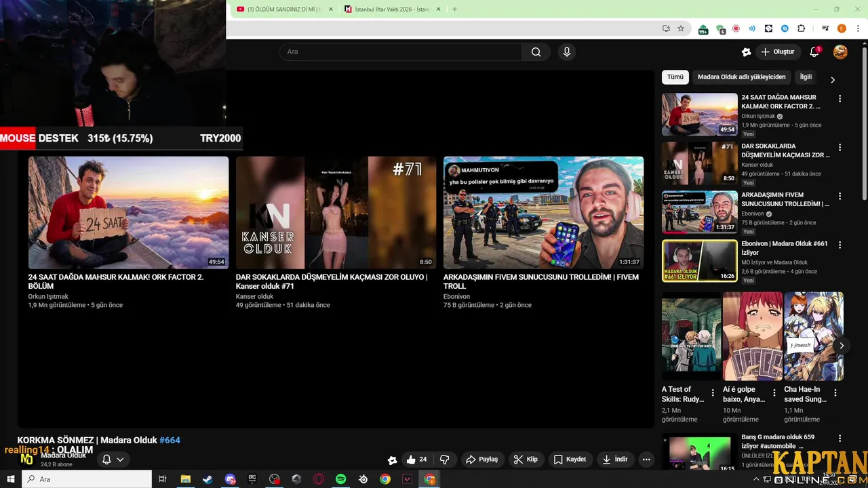Open the Chrome three-dot menu
This screenshot has width=868, height=488.
click(858, 28)
